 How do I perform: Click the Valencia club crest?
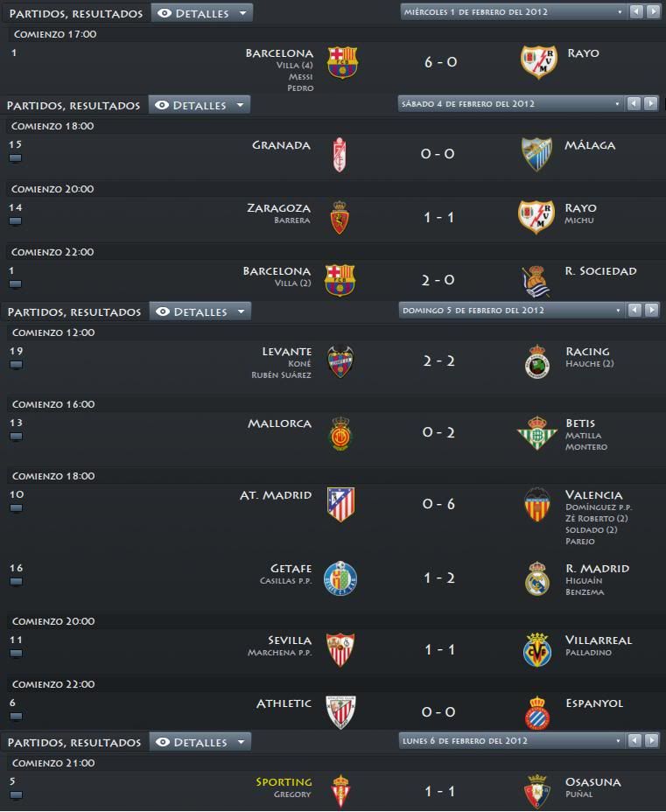(x=537, y=504)
